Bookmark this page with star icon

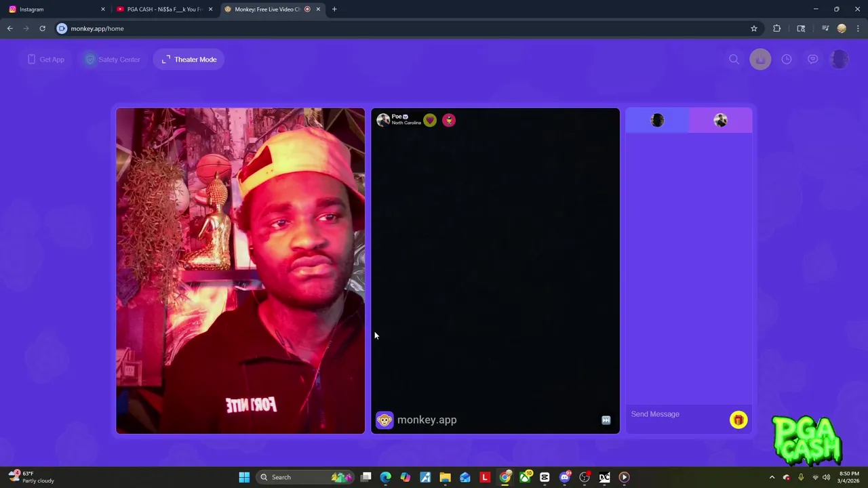753,28
